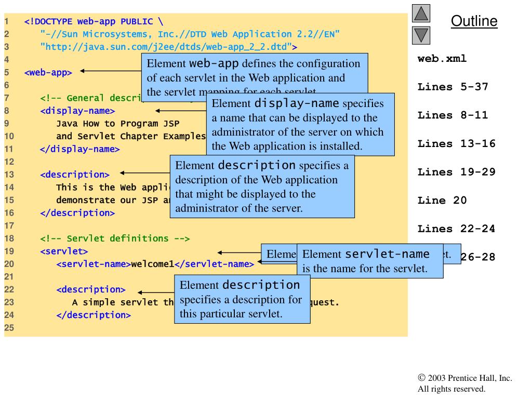Click the servlet-name welcome1 line
This screenshot has height=399, width=532.
155,264
